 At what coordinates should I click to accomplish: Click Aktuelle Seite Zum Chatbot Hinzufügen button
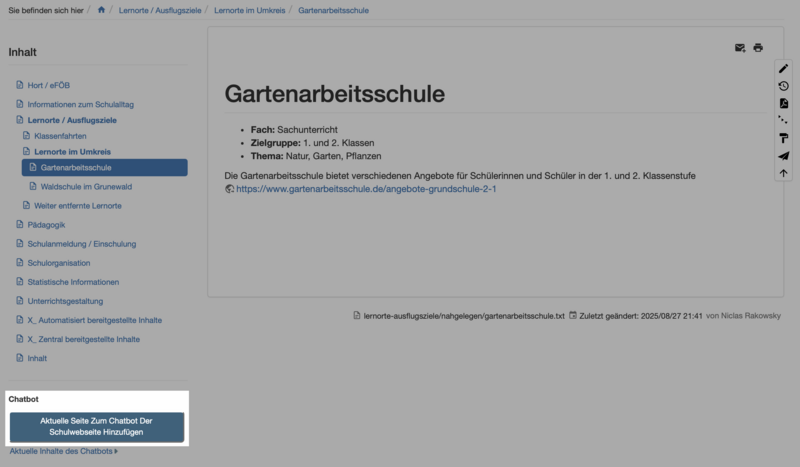(x=97, y=427)
